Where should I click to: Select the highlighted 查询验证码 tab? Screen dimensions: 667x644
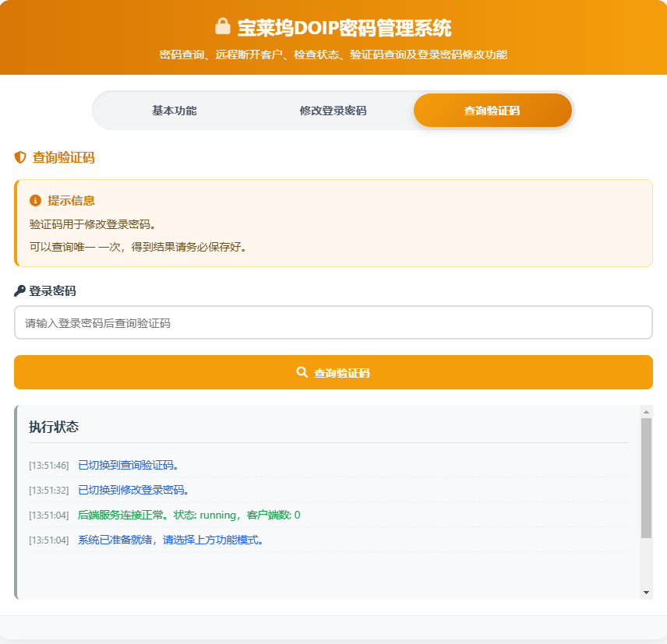tap(493, 110)
